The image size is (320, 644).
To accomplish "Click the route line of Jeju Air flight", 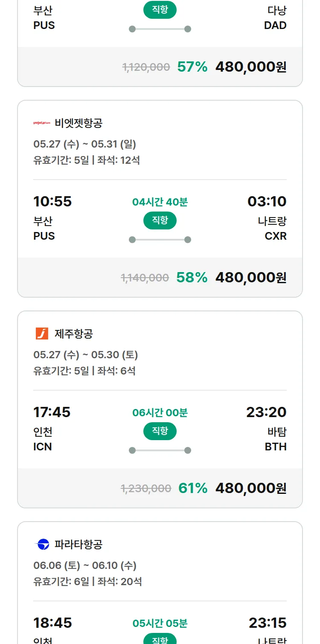I will (x=160, y=450).
